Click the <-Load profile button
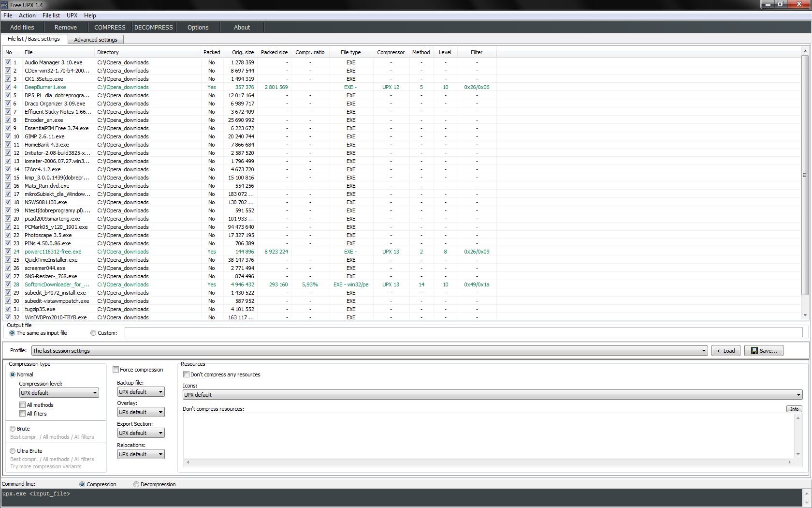 pos(726,351)
